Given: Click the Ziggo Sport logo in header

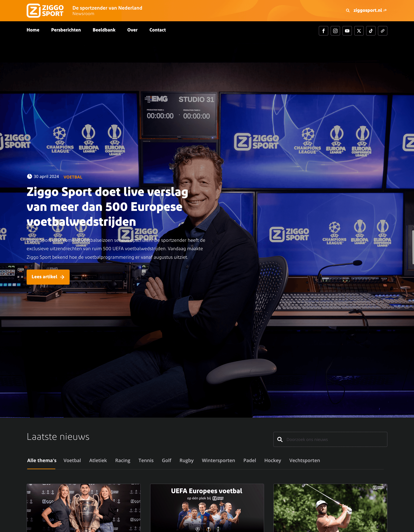Looking at the screenshot, I should (45, 11).
